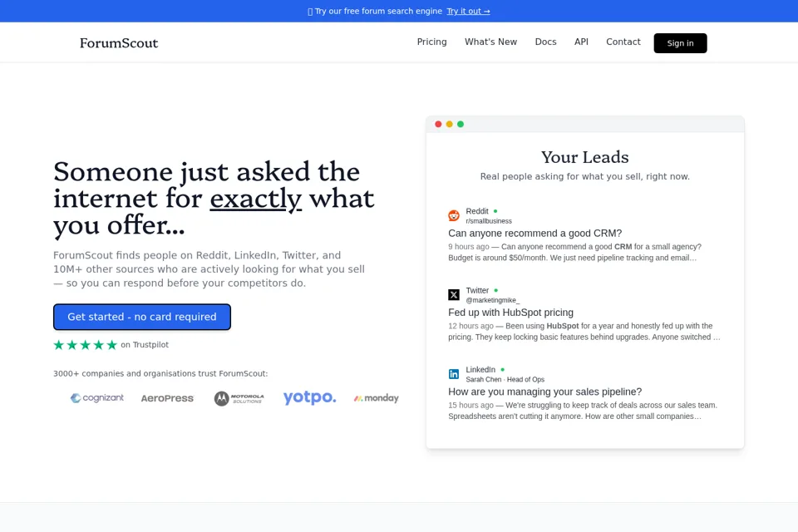This screenshot has height=532, width=798.
Task: Click the monday logo
Action: pyautogui.click(x=376, y=398)
